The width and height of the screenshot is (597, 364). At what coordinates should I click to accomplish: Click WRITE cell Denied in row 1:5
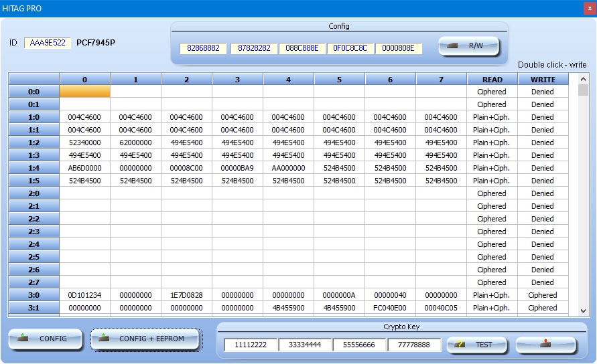pos(543,181)
